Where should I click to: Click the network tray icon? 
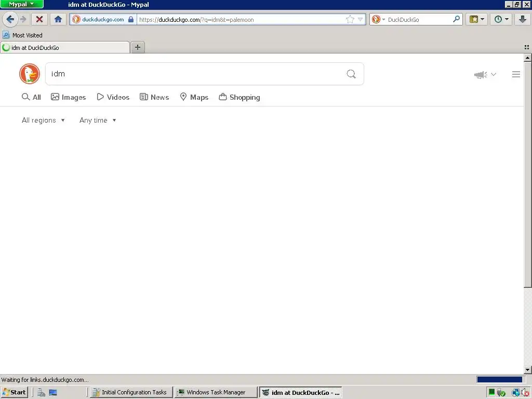pyautogui.click(x=516, y=393)
